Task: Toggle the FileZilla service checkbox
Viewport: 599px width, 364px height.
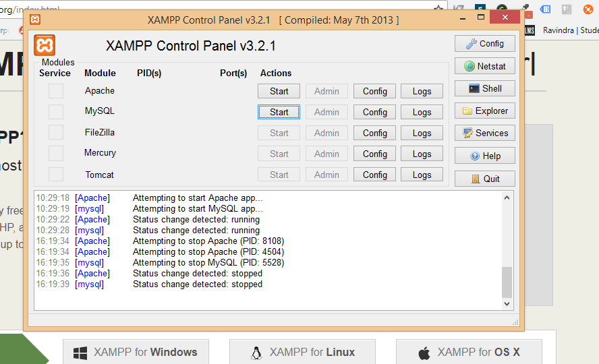Action: point(56,132)
